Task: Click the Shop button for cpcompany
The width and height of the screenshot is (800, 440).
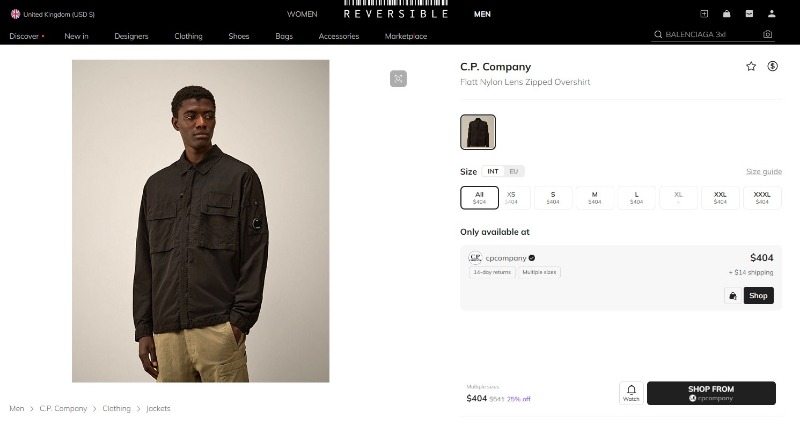Action: point(758,296)
